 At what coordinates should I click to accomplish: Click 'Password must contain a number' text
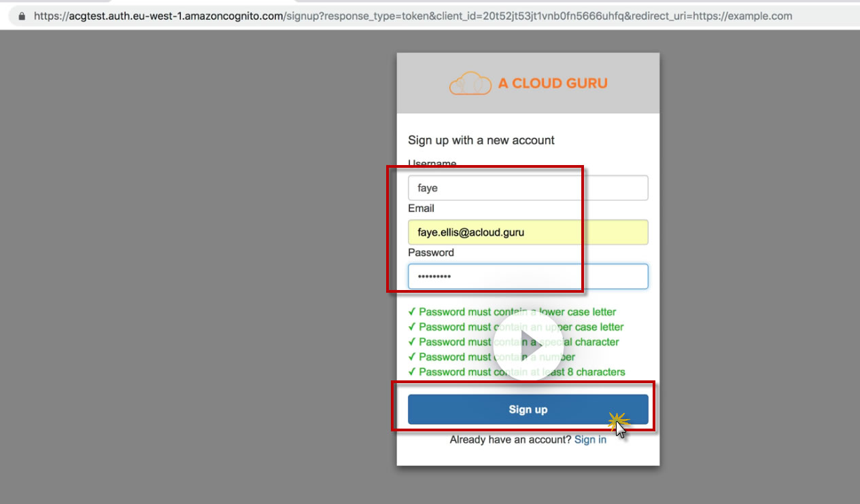pos(497,357)
